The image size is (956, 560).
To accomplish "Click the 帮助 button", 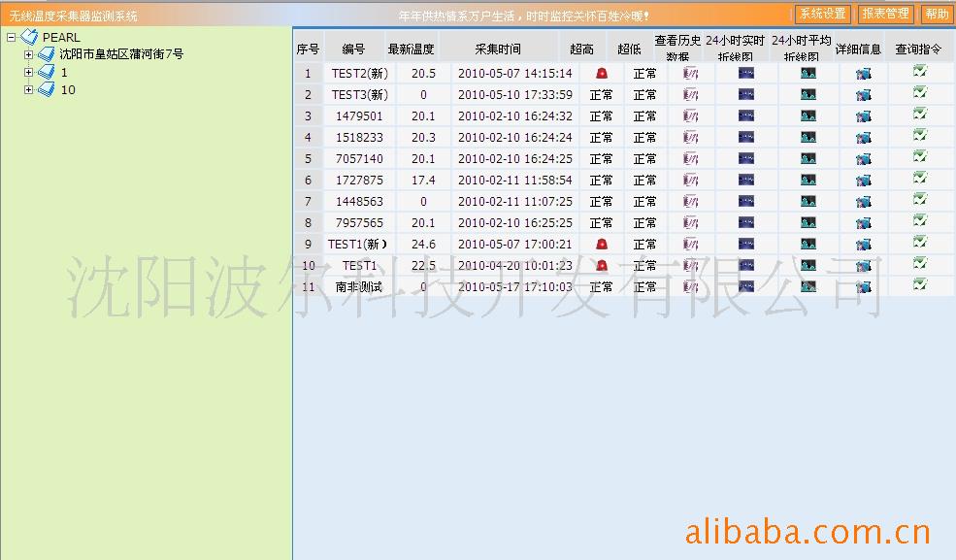I will [936, 15].
